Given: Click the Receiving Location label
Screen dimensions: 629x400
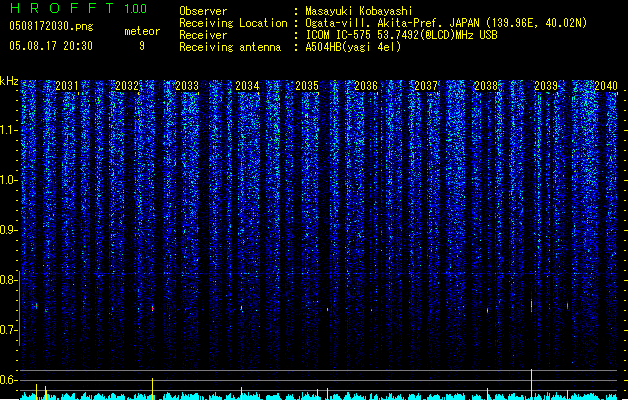Looking at the screenshot, I should click(233, 23).
